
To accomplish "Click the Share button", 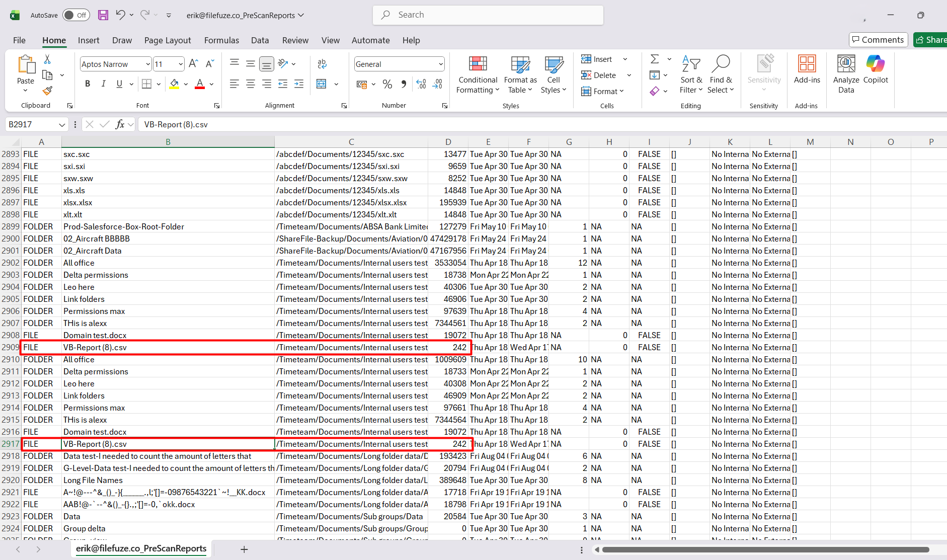I will click(x=932, y=39).
